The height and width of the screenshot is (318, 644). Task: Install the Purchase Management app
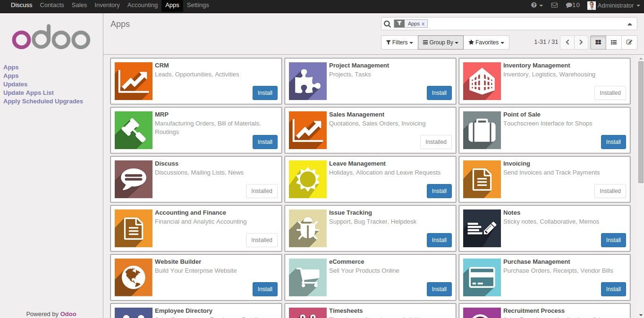(613, 289)
